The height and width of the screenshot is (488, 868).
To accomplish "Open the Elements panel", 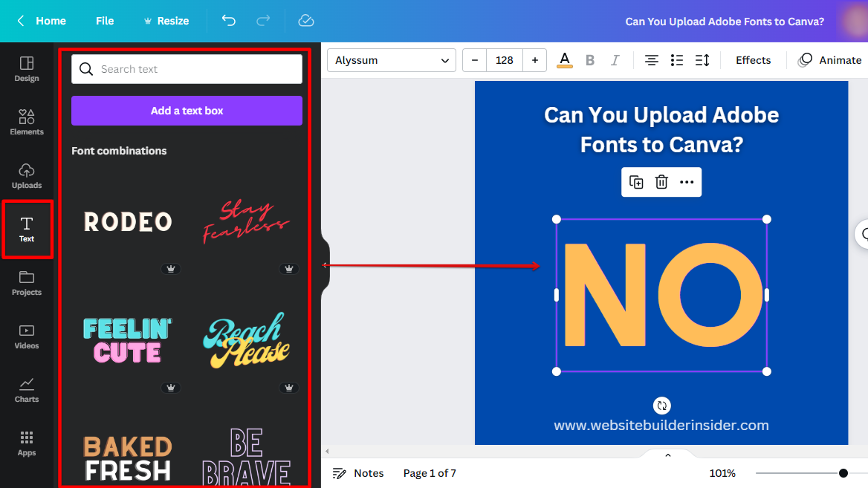I will (x=27, y=121).
